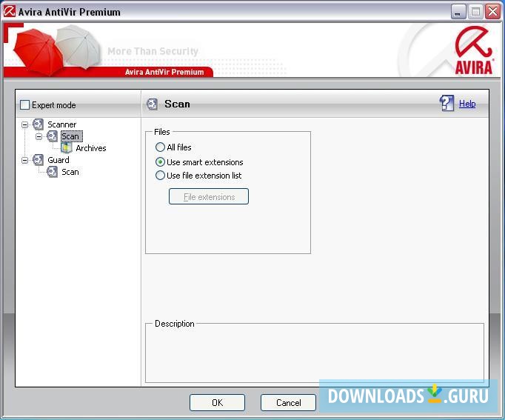Click the Scan header gear icon
Screen dimensions: 505x420
click(152, 104)
